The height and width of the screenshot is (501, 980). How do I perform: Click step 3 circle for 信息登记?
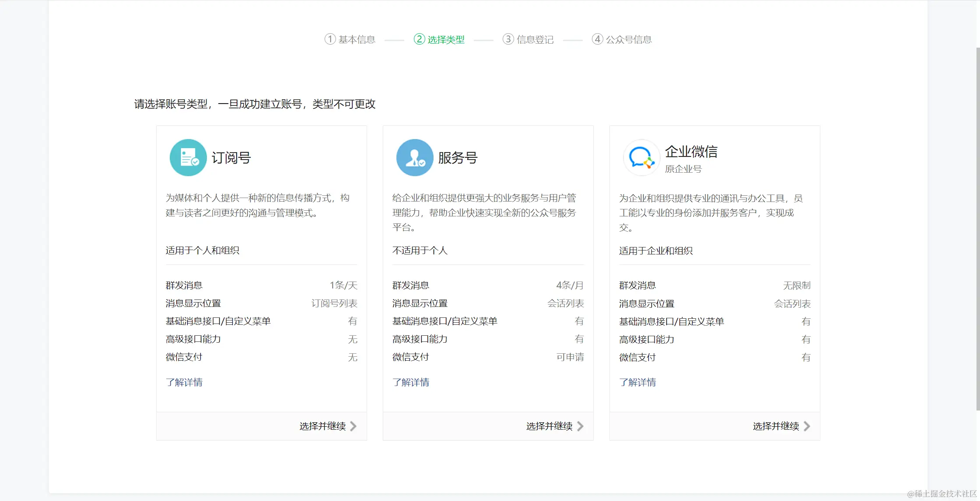508,39
